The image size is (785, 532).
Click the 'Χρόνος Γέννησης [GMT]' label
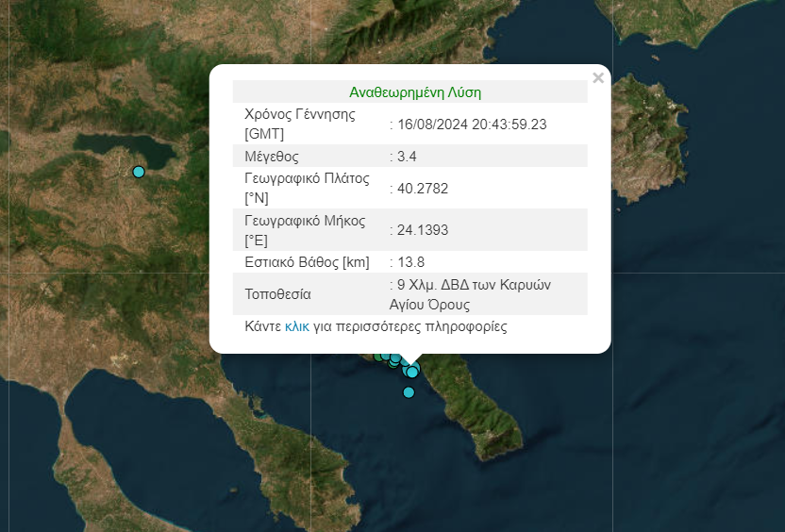(x=299, y=124)
